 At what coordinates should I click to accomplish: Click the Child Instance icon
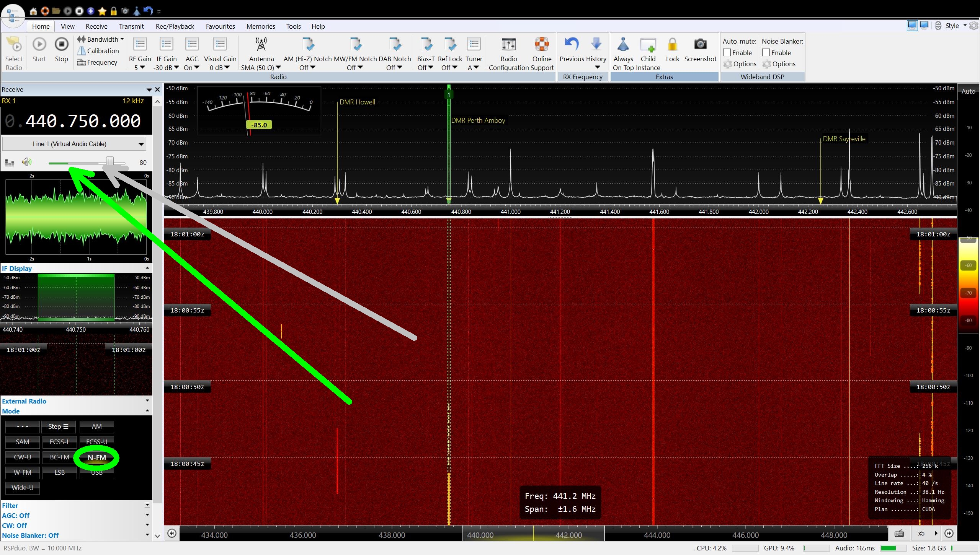click(x=648, y=45)
